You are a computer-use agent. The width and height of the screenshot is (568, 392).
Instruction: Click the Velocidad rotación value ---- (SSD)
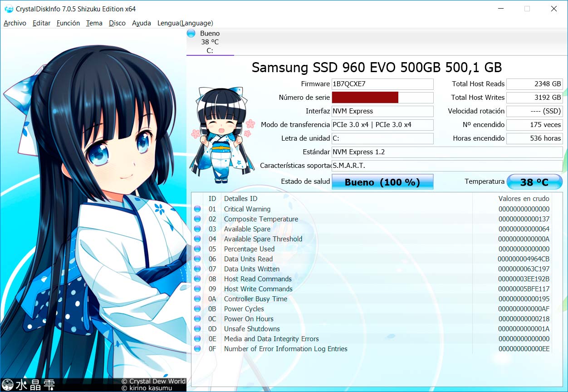(x=534, y=111)
